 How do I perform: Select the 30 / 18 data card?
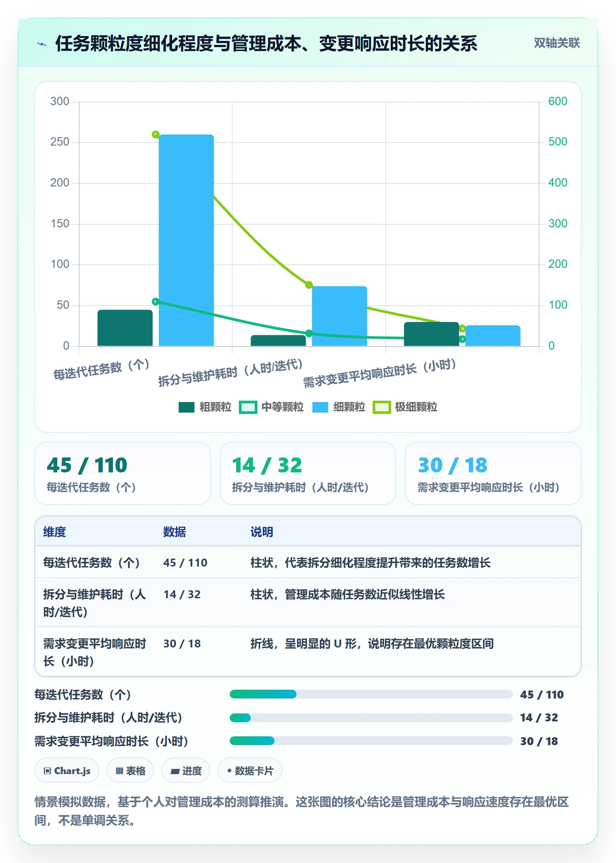click(493, 473)
